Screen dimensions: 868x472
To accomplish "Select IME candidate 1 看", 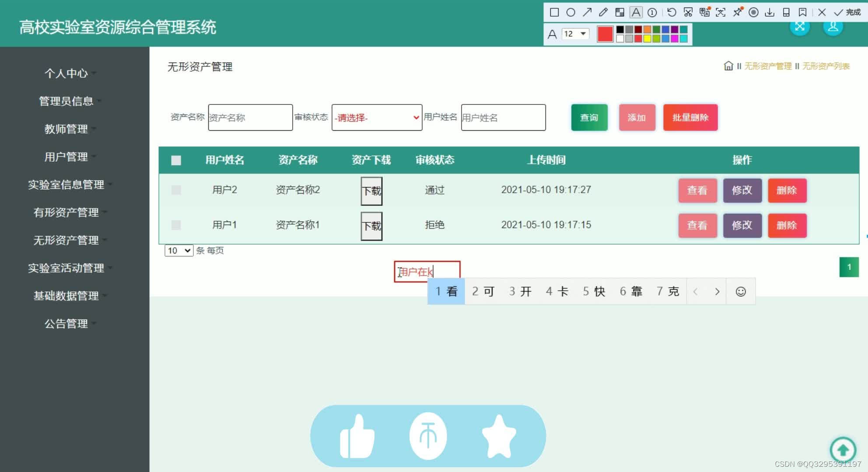I will tap(446, 292).
